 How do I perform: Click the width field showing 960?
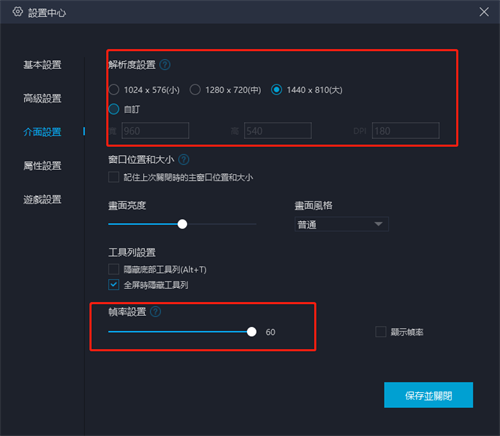[x=155, y=131]
